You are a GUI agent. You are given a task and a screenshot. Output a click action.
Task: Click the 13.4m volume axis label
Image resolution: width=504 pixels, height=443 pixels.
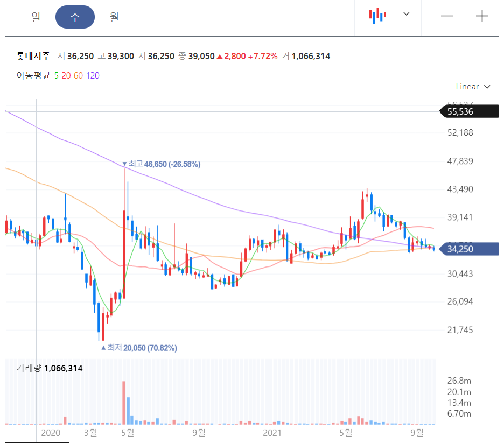tap(459, 403)
